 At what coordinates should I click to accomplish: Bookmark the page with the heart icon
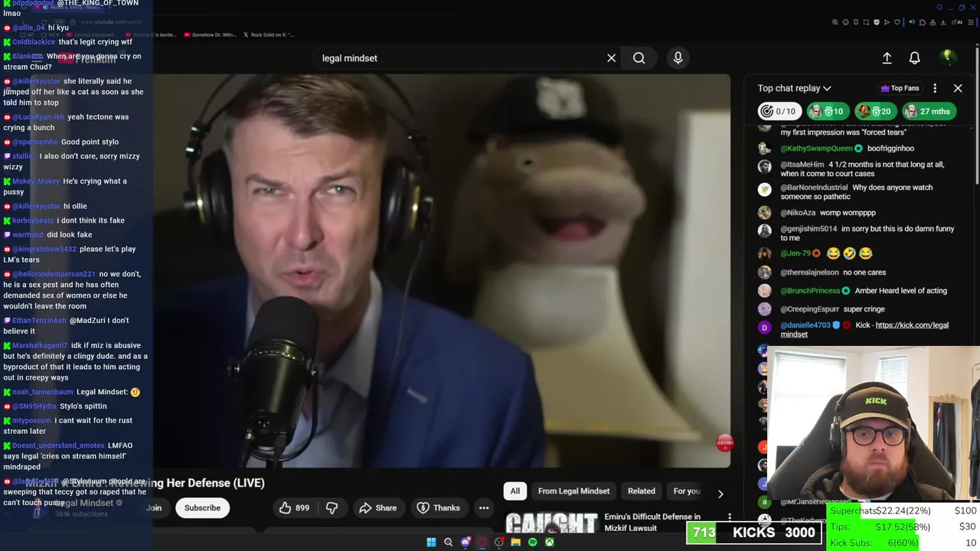(x=897, y=22)
